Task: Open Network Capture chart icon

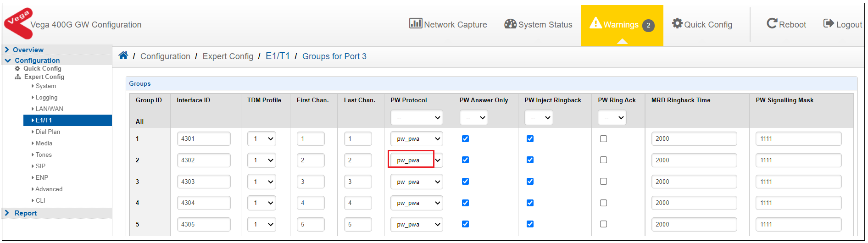Action: [416, 23]
